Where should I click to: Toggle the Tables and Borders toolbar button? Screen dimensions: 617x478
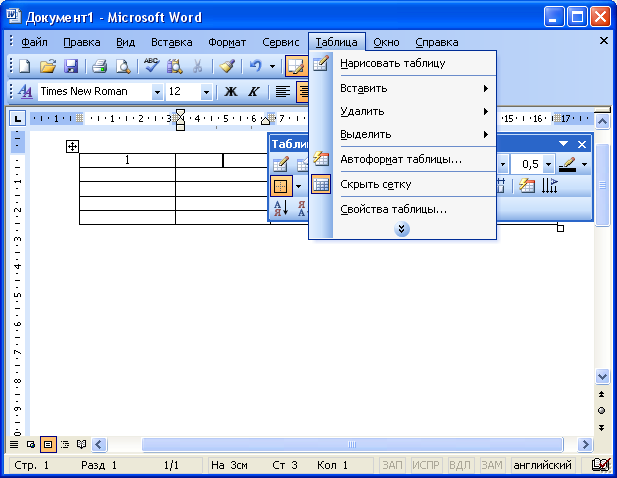[296, 66]
